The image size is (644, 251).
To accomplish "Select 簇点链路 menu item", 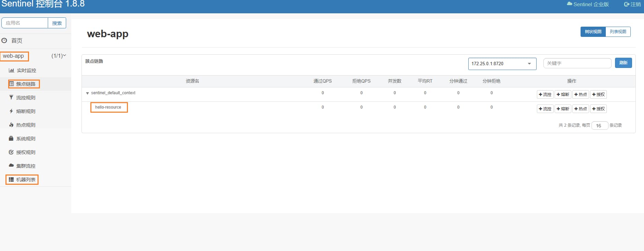I will (26, 84).
